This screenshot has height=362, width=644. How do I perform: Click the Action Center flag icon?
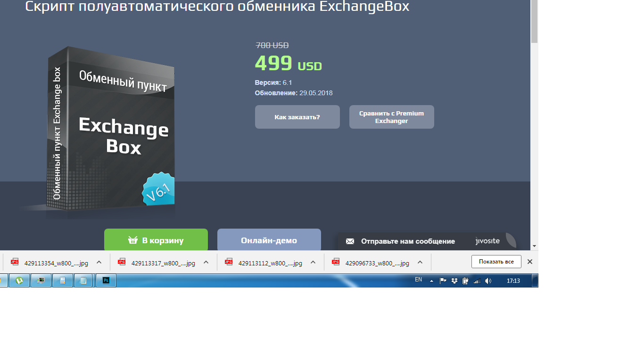point(443,280)
